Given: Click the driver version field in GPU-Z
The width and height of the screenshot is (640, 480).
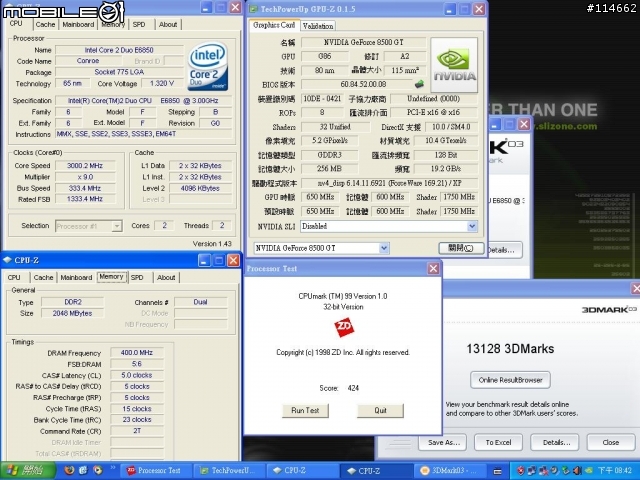Looking at the screenshot, I should [389, 183].
